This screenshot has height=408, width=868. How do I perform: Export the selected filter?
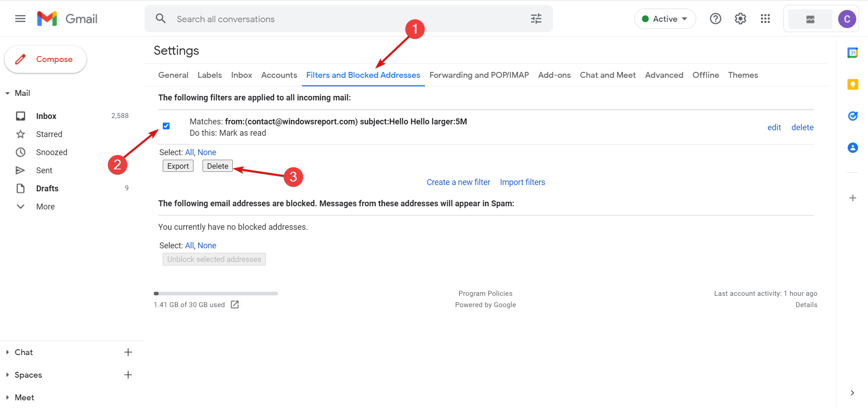[x=178, y=166]
